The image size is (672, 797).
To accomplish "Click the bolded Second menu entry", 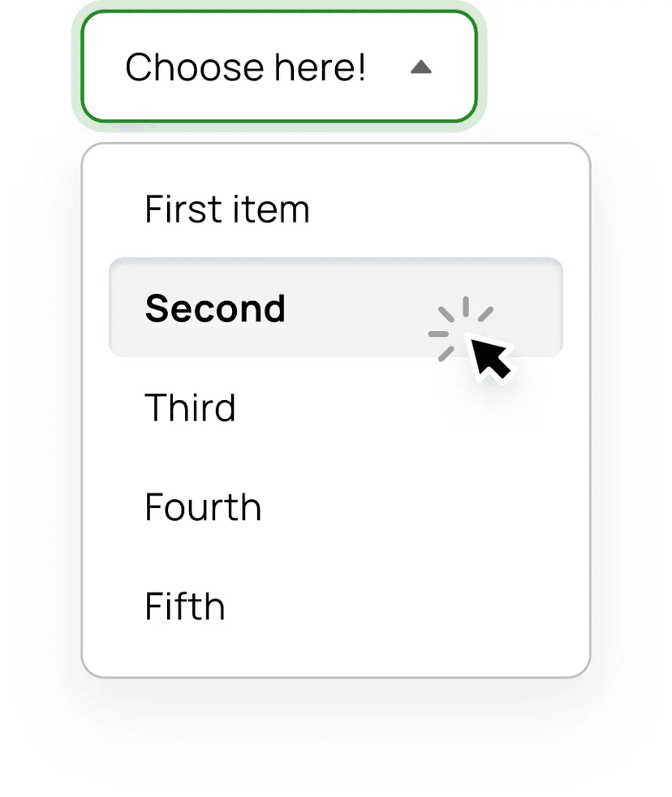I will (215, 308).
